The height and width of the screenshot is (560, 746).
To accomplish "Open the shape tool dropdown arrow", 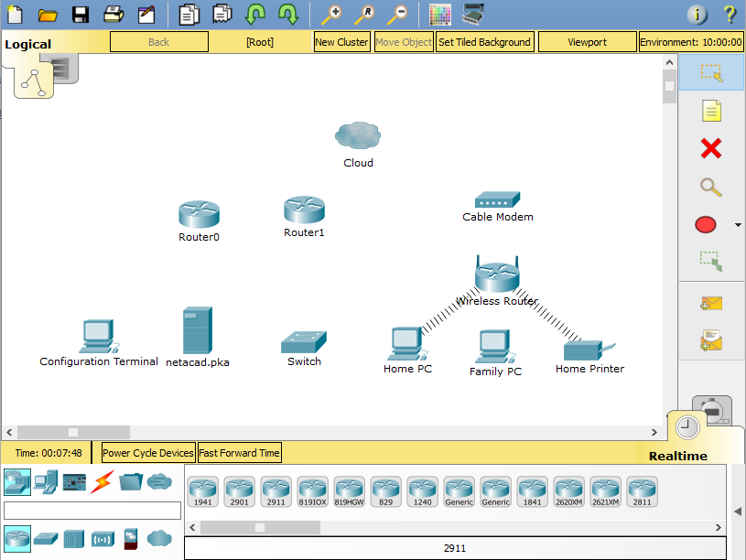I will [738, 225].
